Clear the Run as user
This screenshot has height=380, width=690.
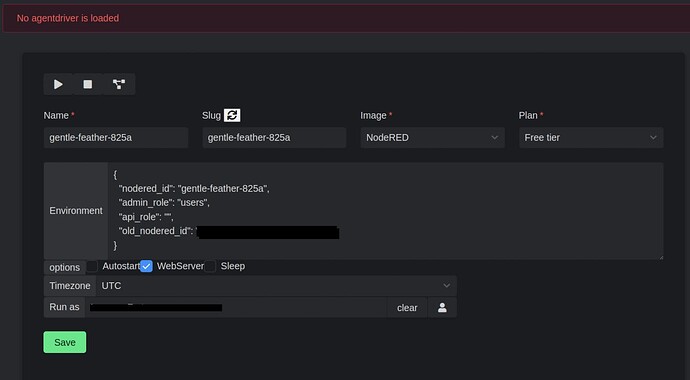pos(407,307)
